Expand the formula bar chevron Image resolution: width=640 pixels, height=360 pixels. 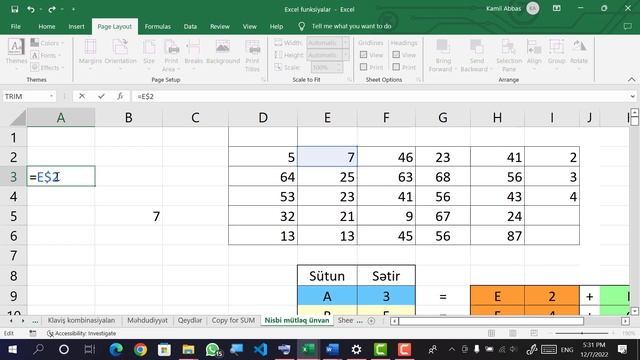[632, 96]
